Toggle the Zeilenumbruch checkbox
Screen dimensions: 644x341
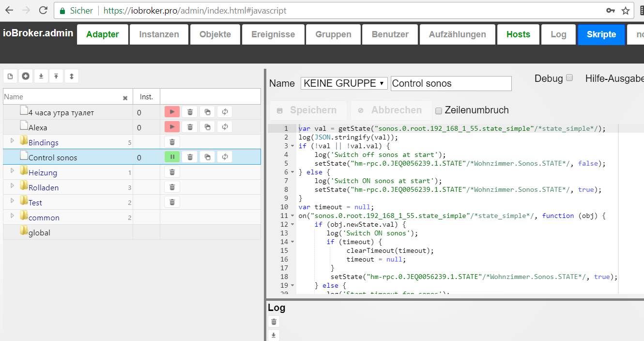coord(439,110)
